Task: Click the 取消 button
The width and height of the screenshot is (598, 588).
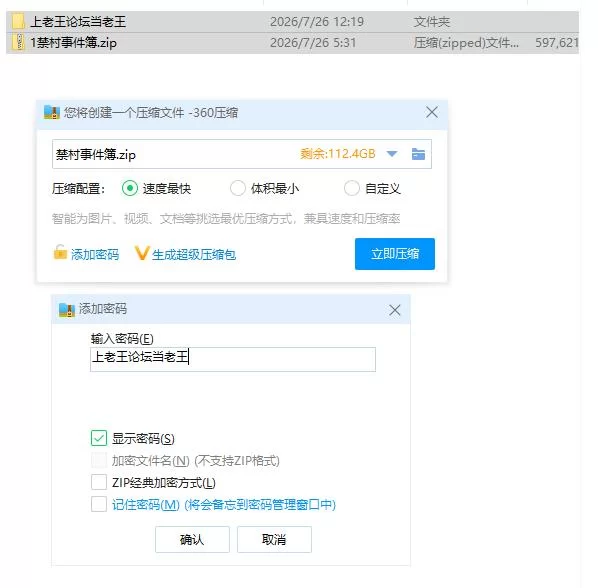Action: 274,540
